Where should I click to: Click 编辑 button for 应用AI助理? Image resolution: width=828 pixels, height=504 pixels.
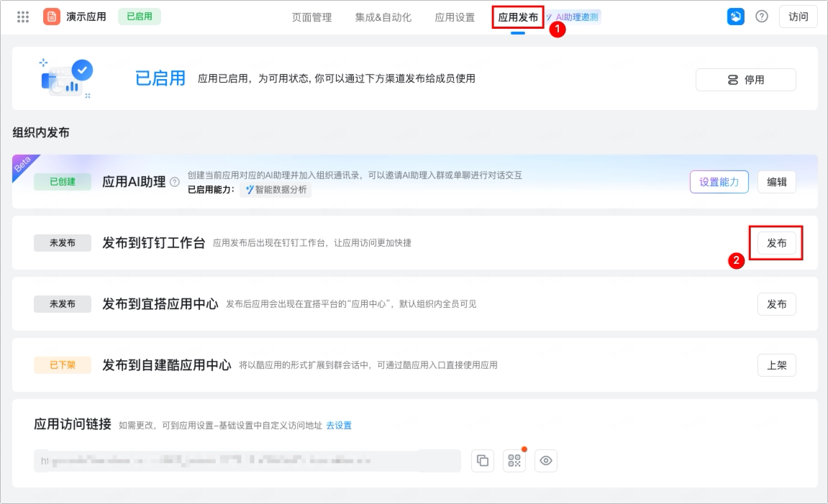point(776,182)
